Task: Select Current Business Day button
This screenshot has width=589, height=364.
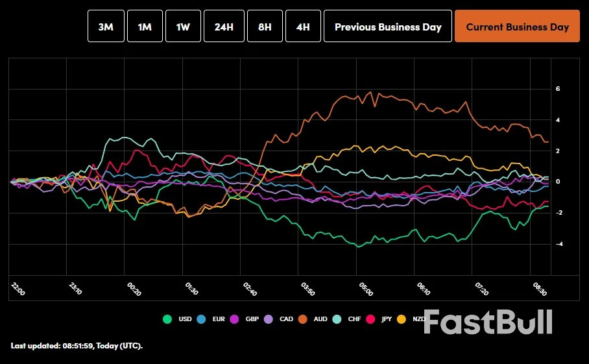Action: (x=517, y=27)
